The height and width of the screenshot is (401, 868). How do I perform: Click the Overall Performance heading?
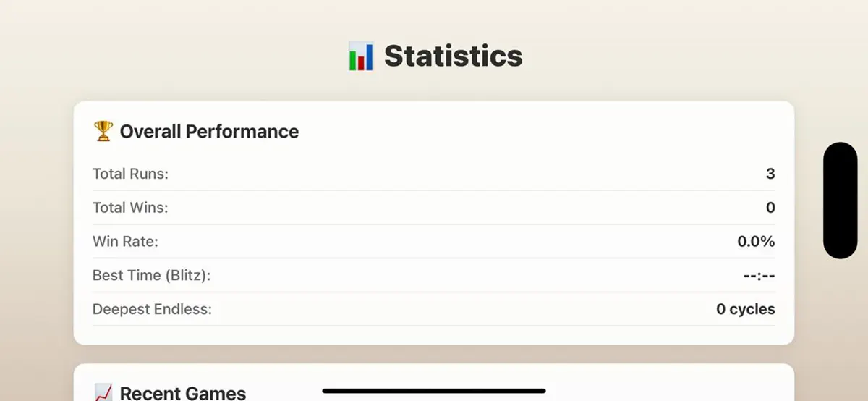(x=209, y=131)
